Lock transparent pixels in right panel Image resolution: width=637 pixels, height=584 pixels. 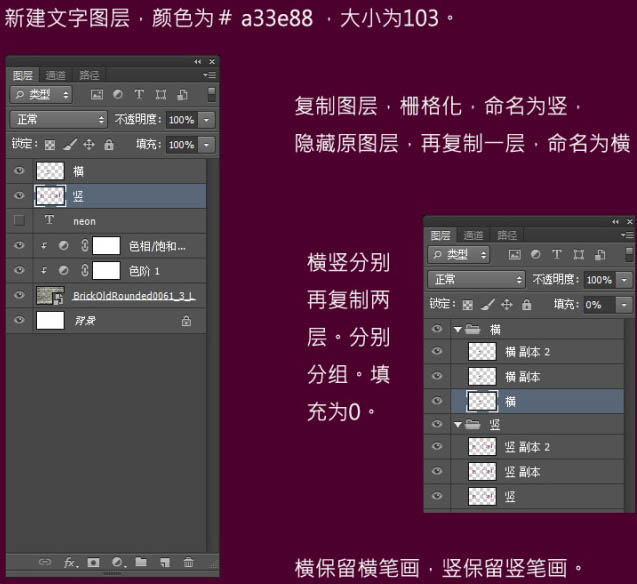tap(468, 305)
